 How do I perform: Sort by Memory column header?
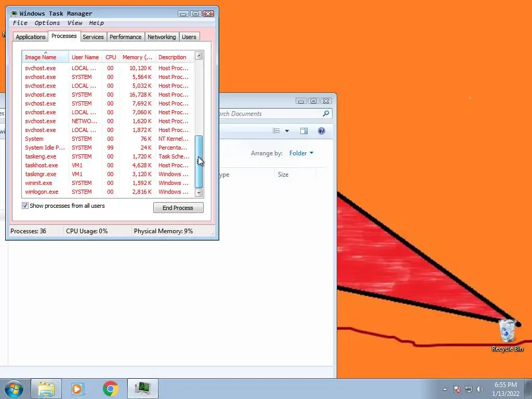click(137, 57)
